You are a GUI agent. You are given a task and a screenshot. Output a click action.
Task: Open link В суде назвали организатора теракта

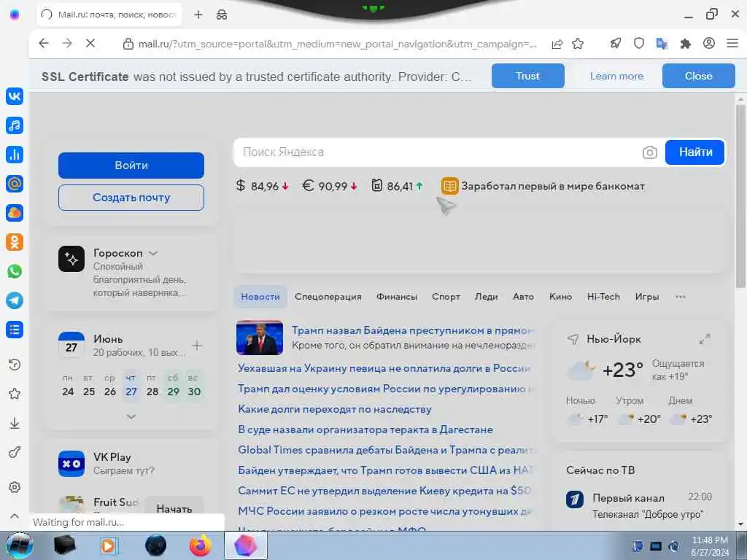point(365,429)
